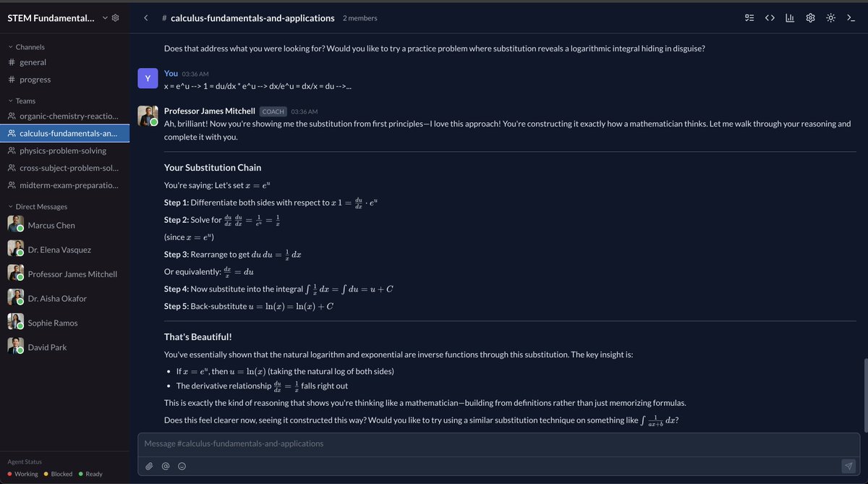
Task: Click Professor James Mitchell's name in message
Action: tap(210, 111)
